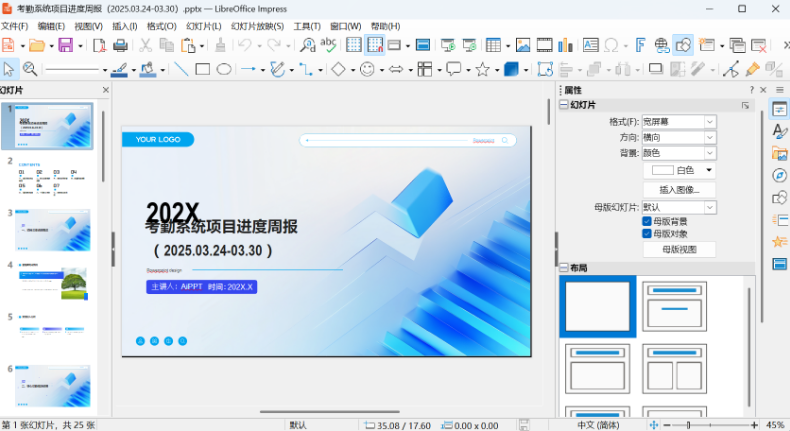This screenshot has height=431, width=790.
Task: Toggle the 母版对象 checkbox
Action: click(x=647, y=233)
